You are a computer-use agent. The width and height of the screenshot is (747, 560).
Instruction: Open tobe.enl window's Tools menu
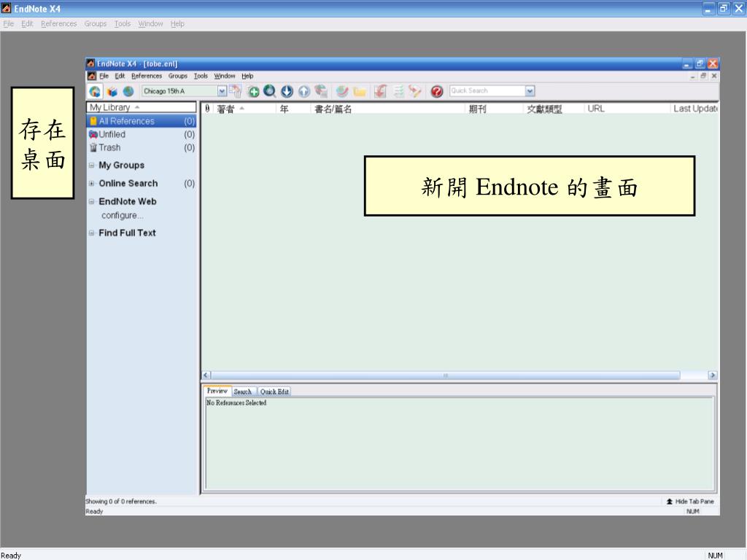[x=201, y=76]
